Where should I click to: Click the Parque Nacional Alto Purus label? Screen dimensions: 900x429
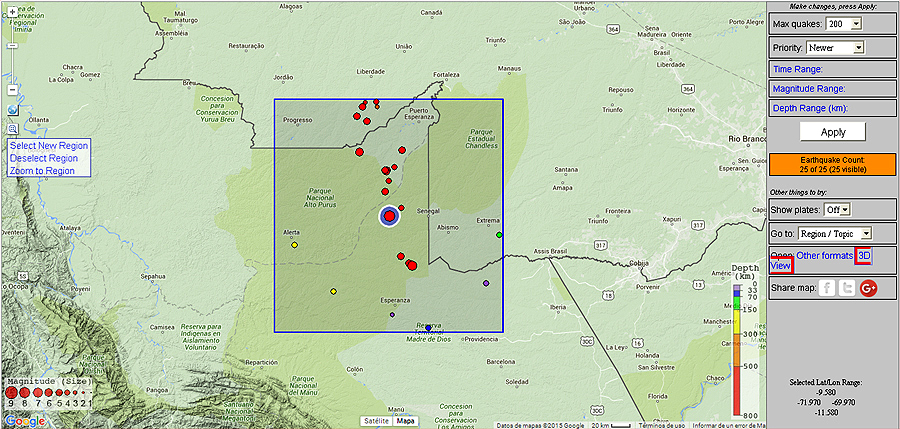click(x=322, y=197)
